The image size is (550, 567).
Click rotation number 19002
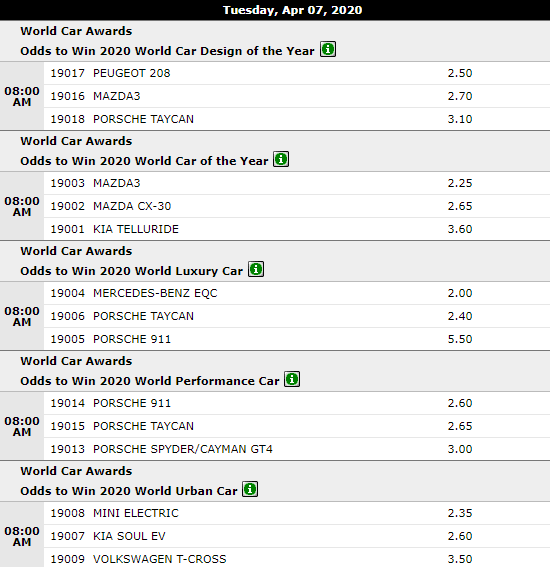tap(67, 206)
